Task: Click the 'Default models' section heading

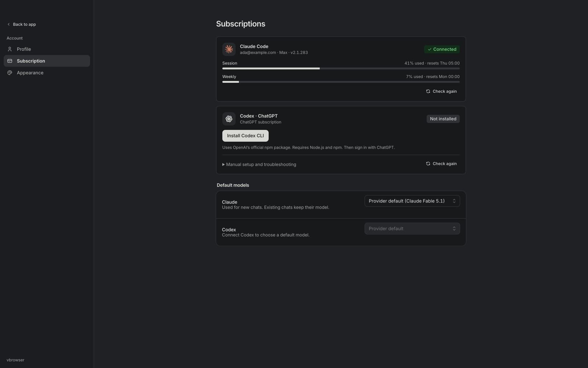Action: (x=233, y=185)
